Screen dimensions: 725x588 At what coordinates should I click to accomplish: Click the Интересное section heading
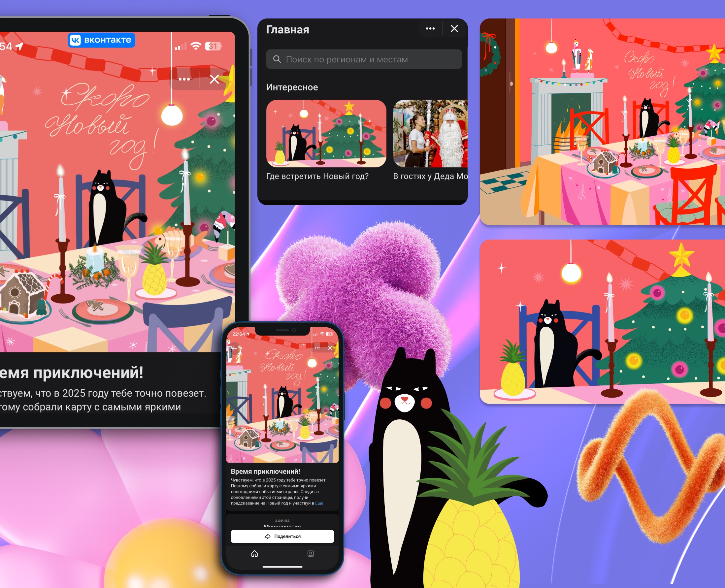coord(292,87)
